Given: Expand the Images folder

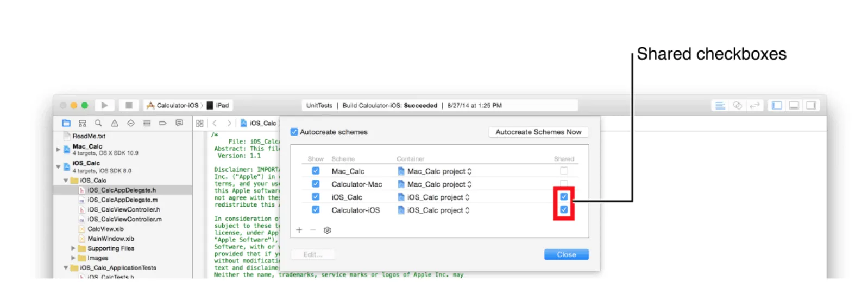Looking at the screenshot, I should pos(73,258).
